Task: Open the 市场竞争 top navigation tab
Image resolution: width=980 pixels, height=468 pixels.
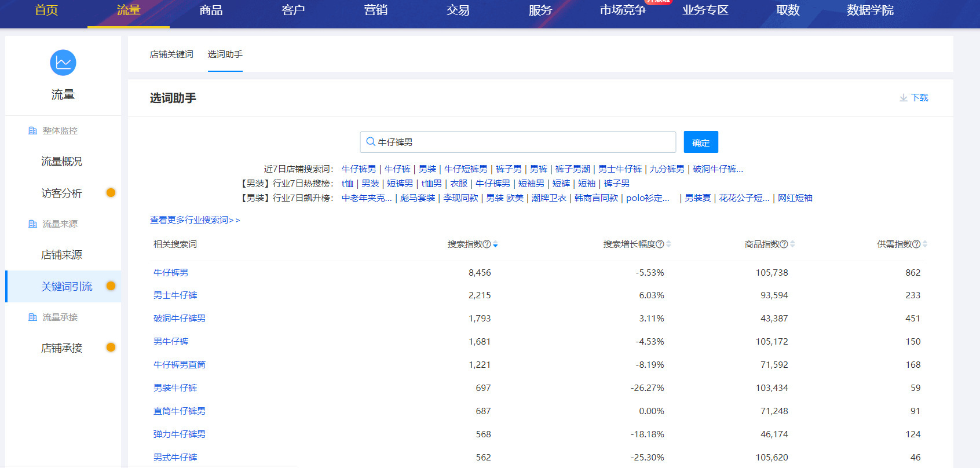Action: tap(623, 10)
